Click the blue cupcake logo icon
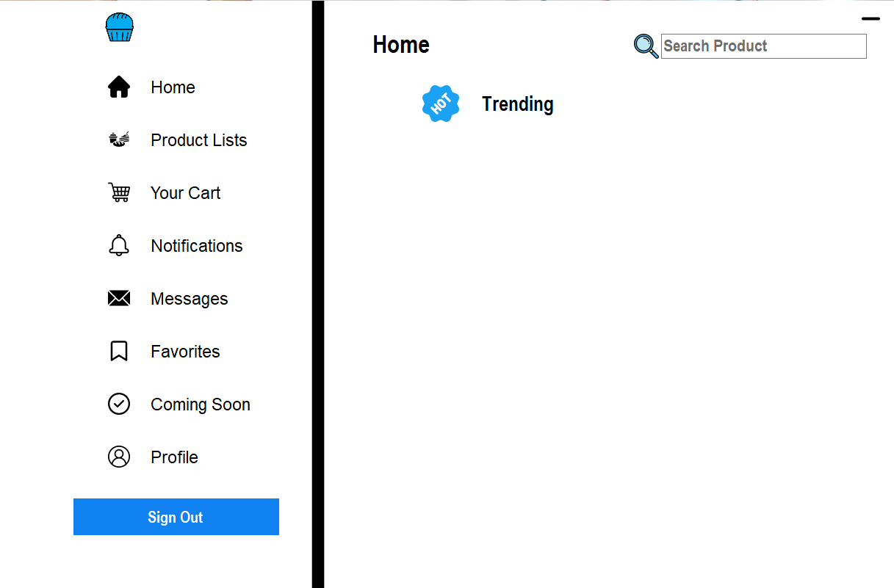Image resolution: width=894 pixels, height=588 pixels. pos(119,28)
